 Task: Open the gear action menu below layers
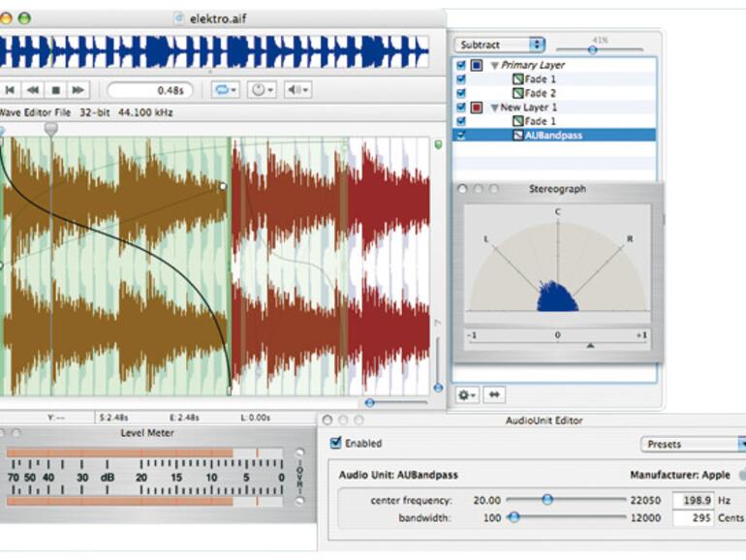pos(468,395)
